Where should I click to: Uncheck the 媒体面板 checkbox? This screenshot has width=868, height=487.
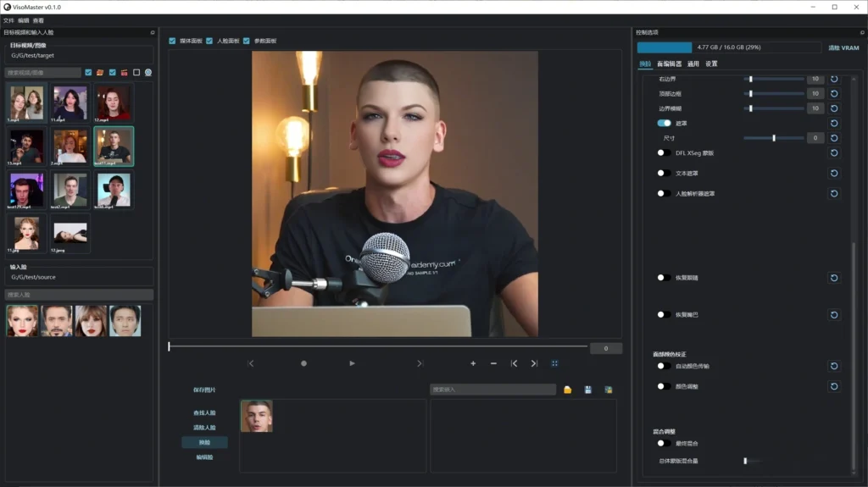[173, 41]
